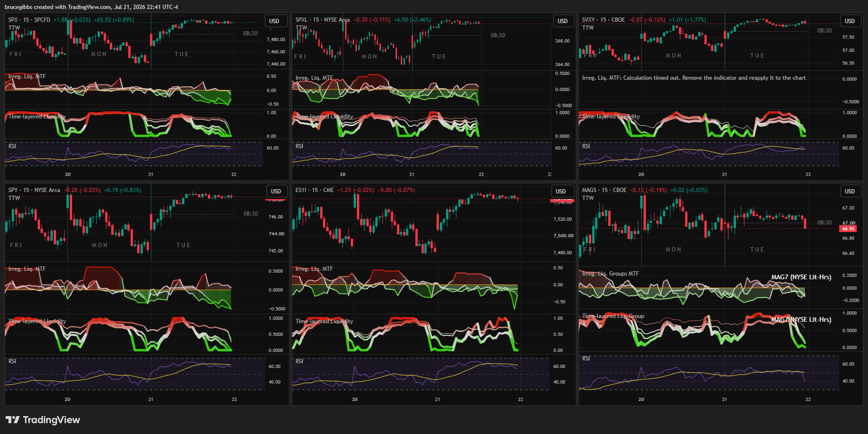
Task: Click the USD button on MAGS chart
Action: [850, 192]
